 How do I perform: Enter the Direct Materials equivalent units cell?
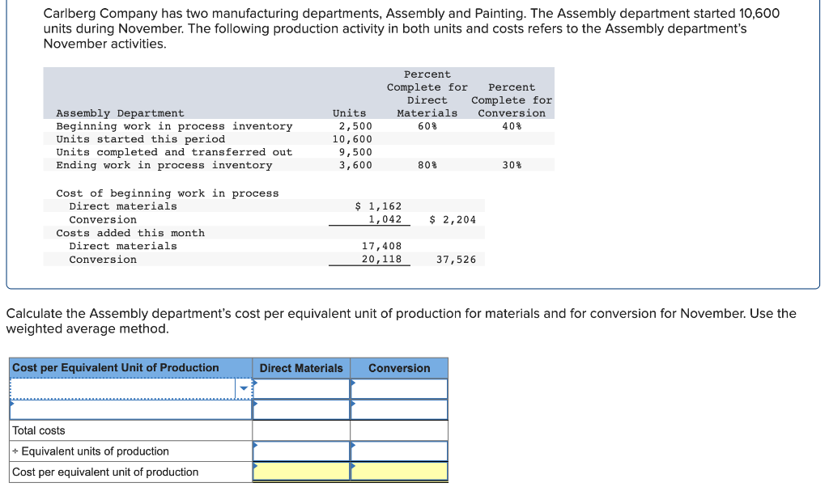coord(300,451)
